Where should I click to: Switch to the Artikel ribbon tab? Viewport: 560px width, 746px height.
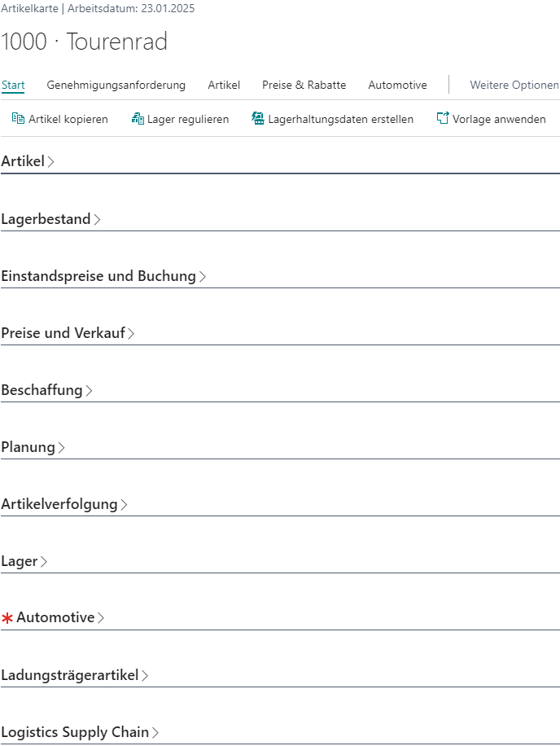click(224, 85)
